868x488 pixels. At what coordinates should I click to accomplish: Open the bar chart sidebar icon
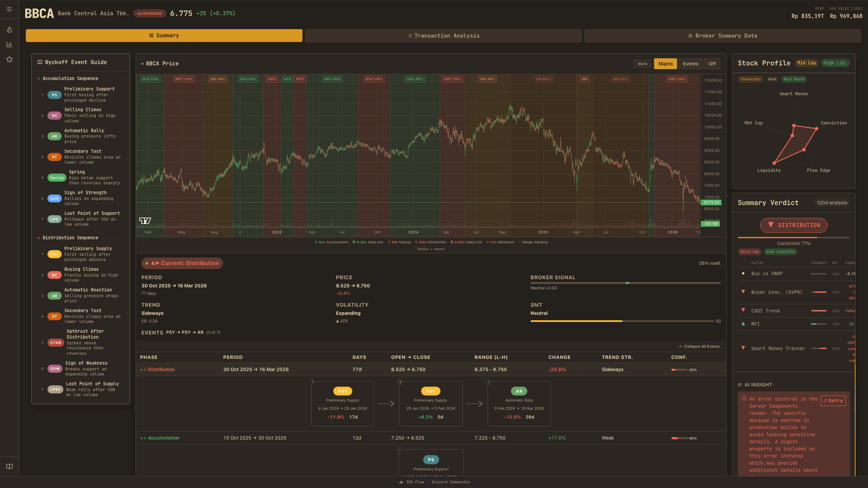9,44
